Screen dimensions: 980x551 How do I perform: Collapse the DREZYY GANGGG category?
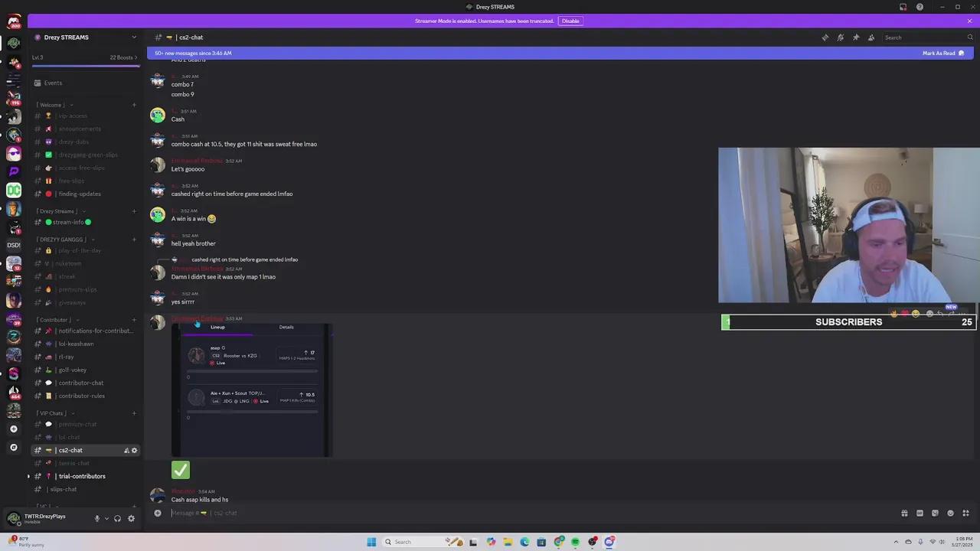tap(64, 240)
